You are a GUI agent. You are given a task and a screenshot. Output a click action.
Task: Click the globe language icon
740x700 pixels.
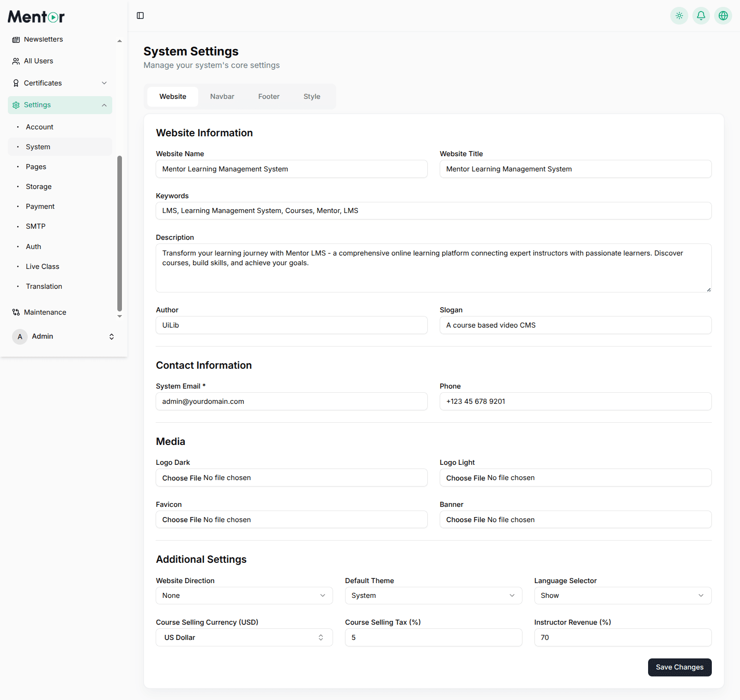click(x=723, y=16)
